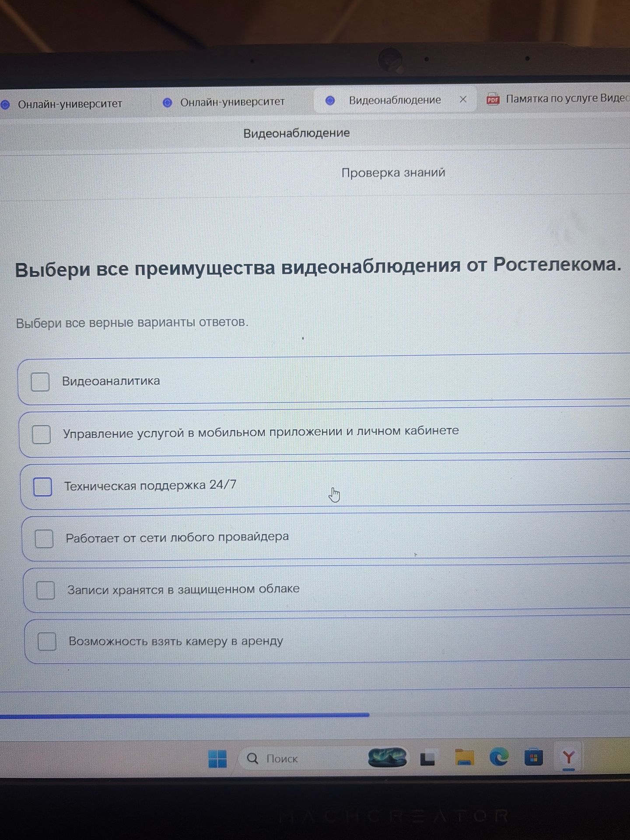Open the Памятка по услуге PDF tab
The width and height of the screenshot is (630, 840).
(556, 98)
